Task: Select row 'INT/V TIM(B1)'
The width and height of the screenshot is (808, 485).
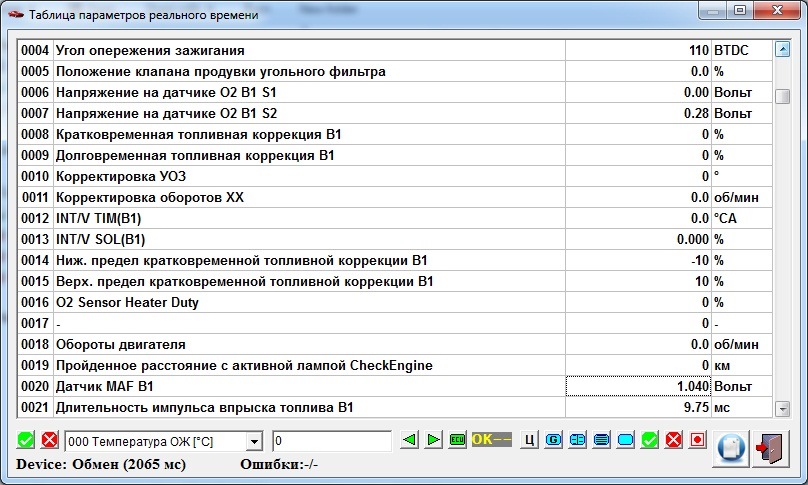Action: 395,218
